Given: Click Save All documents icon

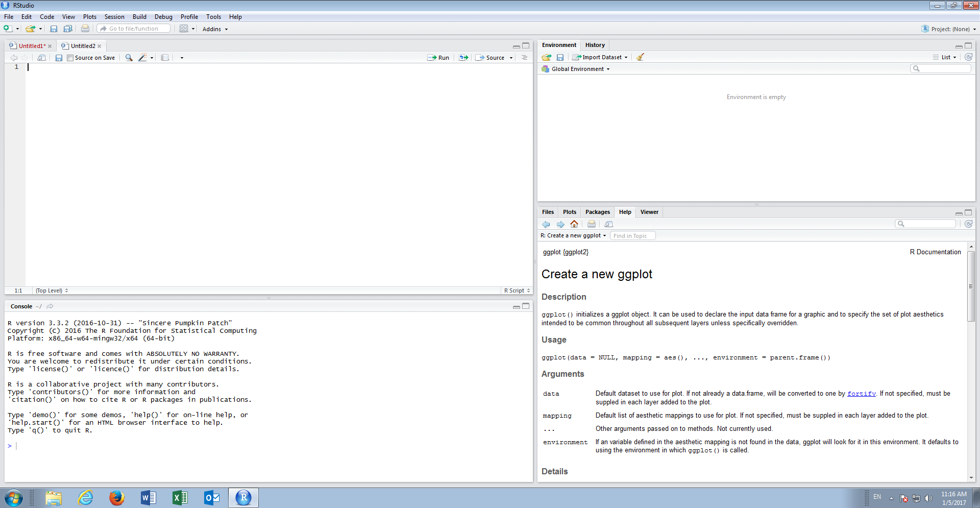Looking at the screenshot, I should tap(67, 29).
